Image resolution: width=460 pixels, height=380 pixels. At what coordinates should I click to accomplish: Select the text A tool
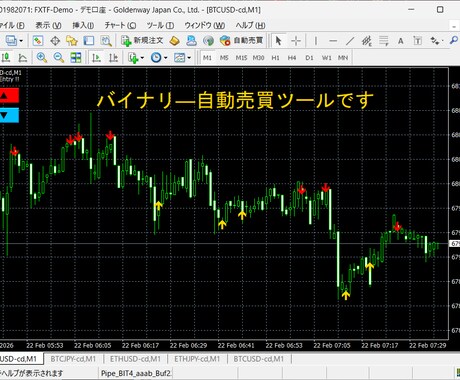pos(401,41)
